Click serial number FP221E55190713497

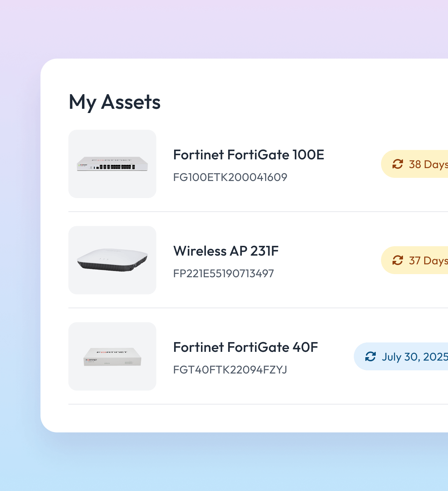pyautogui.click(x=223, y=273)
